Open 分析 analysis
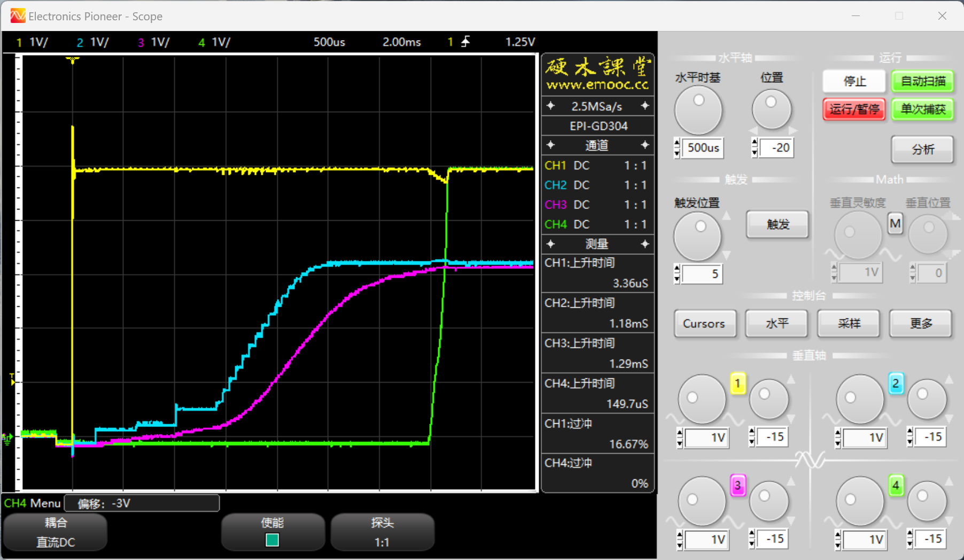This screenshot has width=964, height=560. 923,150
